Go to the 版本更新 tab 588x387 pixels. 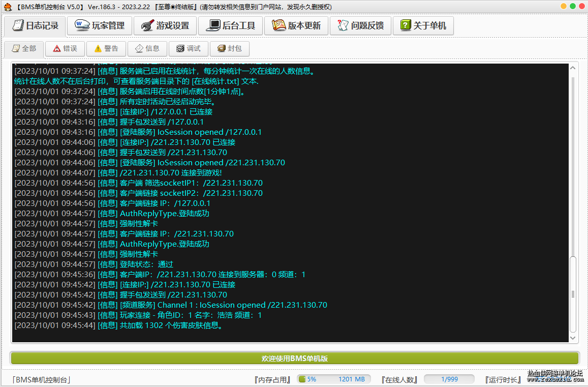(296, 25)
